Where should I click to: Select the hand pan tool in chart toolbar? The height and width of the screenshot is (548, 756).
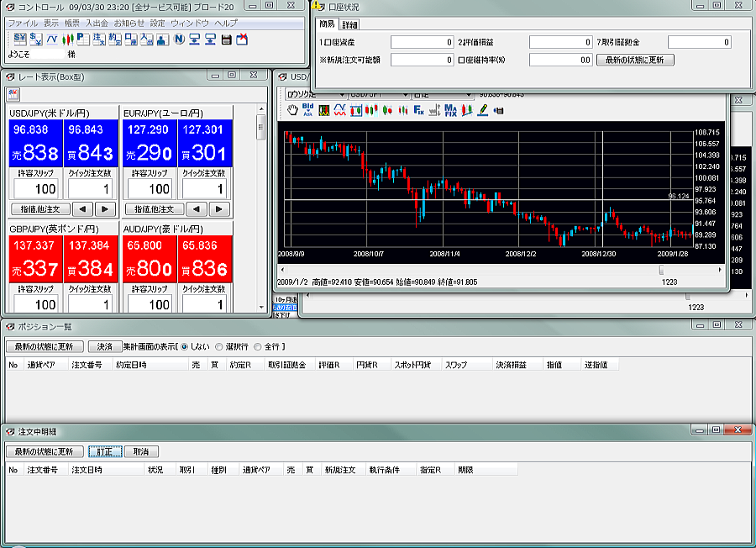292,110
